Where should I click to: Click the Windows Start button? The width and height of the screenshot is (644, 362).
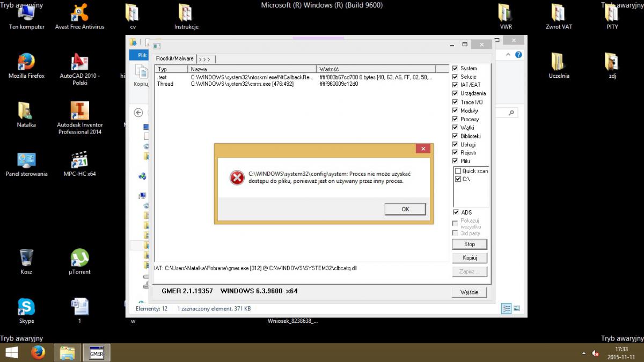[x=11, y=352]
